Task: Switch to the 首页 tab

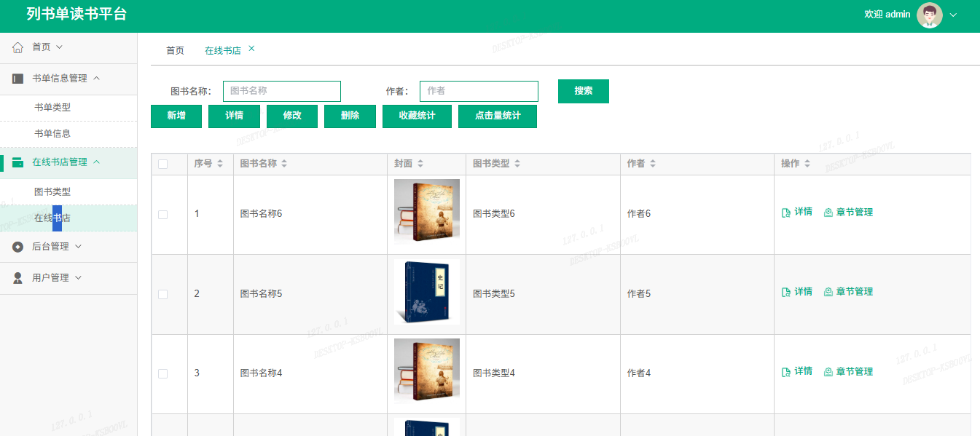Action: [x=176, y=51]
